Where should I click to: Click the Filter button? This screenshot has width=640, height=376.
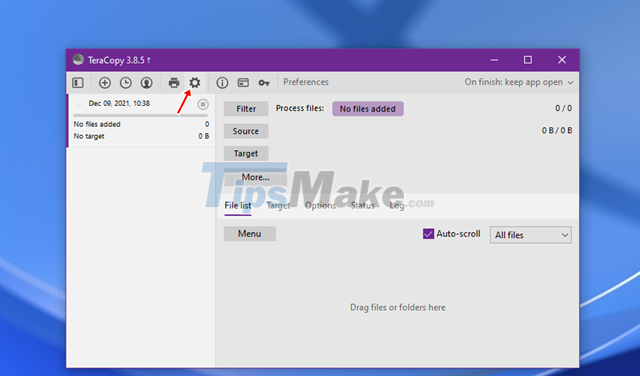[246, 109]
